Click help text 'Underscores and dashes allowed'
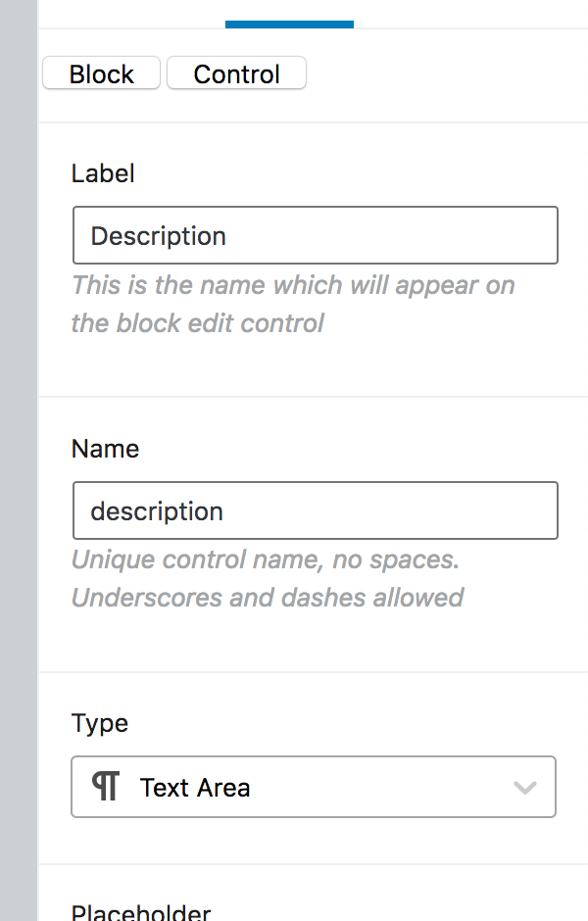 click(268, 598)
